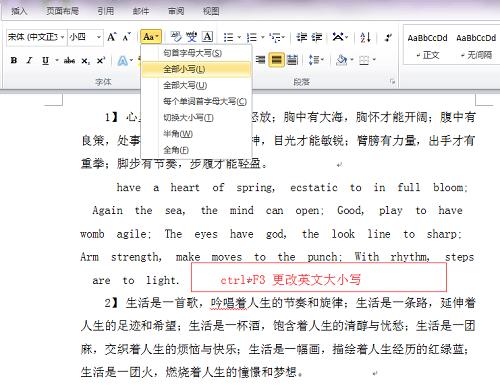Expand the Text Effects arrow
Viewport: 500px width, 385px height.
tap(131, 60)
